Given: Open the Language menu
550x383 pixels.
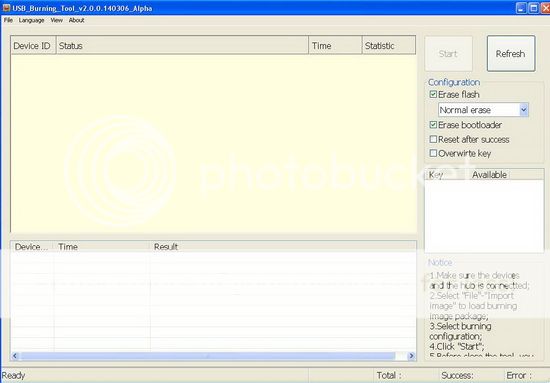Looking at the screenshot, I should click(32, 20).
